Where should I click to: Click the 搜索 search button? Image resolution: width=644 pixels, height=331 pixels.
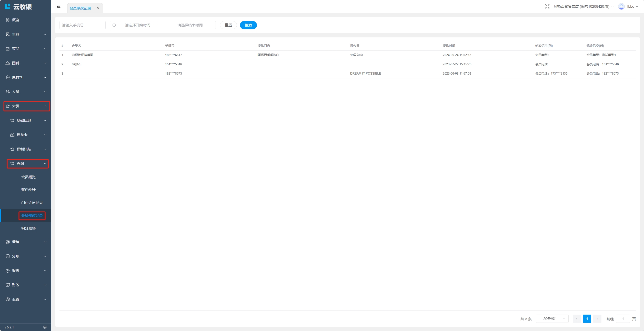248,25
